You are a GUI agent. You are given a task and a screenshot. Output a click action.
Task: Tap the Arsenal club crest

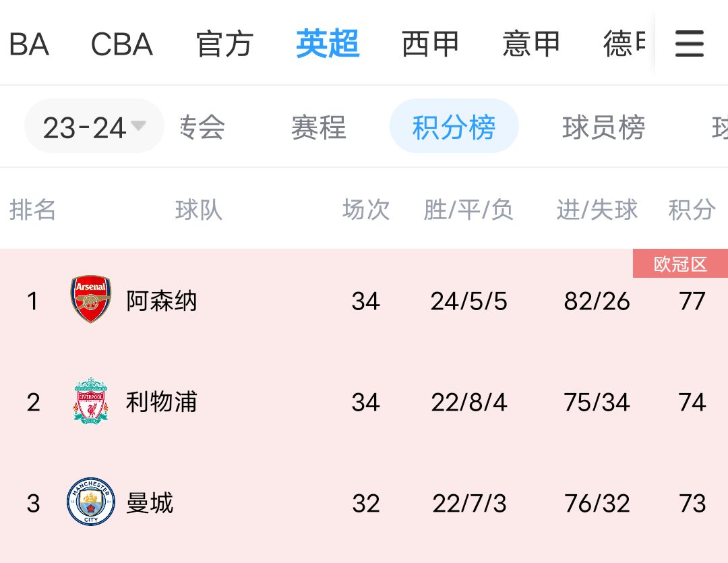pyautogui.click(x=91, y=299)
